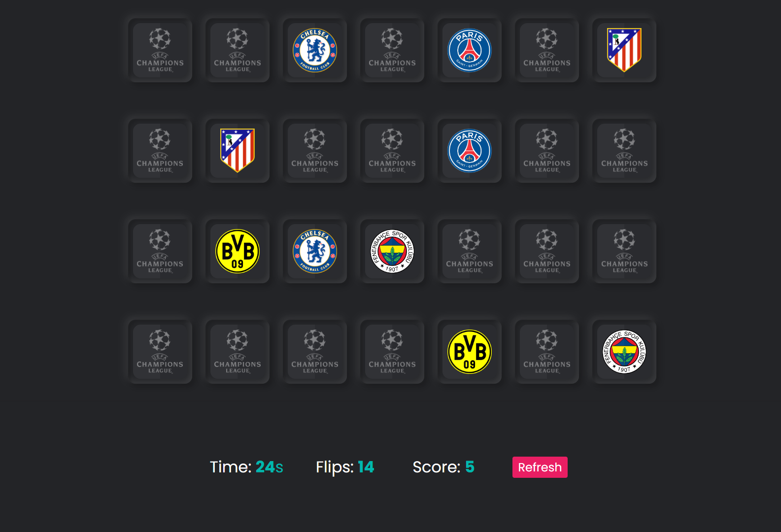Click the Fenerbahçe crest at bottom right

pos(624,351)
